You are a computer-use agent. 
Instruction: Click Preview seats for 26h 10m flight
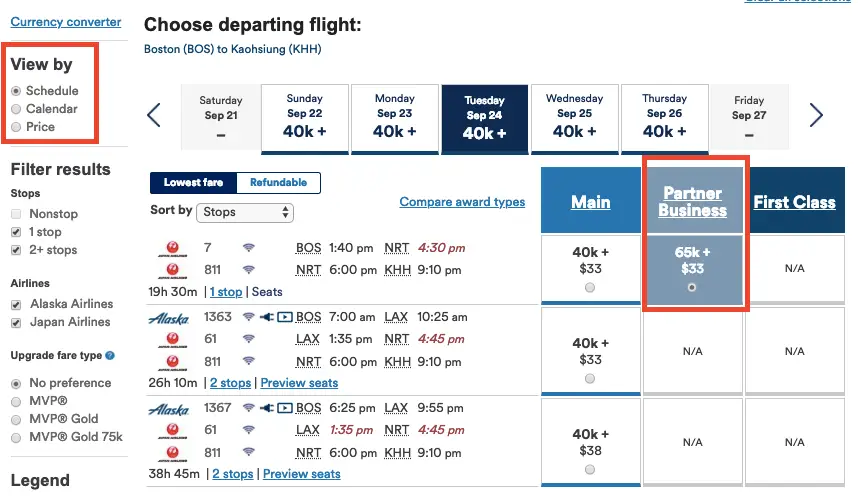(x=299, y=383)
